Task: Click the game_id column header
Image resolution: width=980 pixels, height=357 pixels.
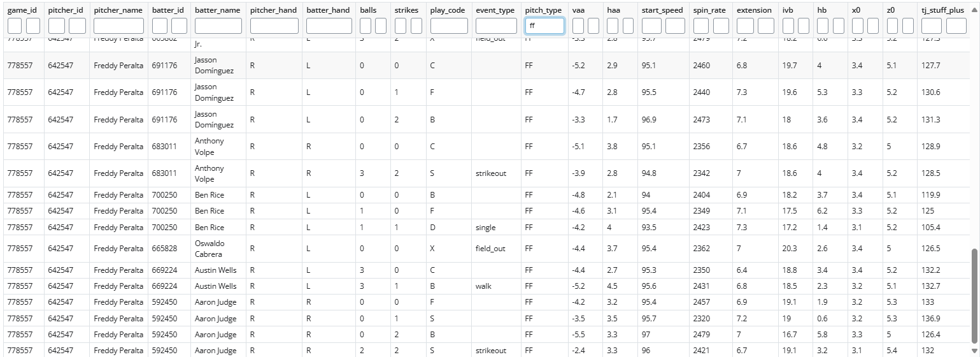Action: point(22,10)
